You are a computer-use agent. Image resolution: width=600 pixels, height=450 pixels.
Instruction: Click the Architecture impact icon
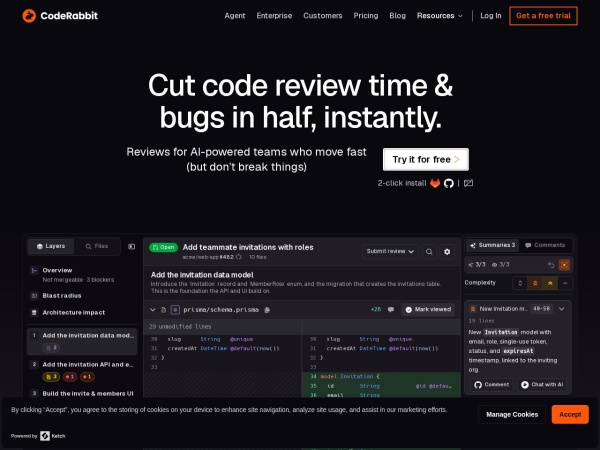click(x=34, y=313)
